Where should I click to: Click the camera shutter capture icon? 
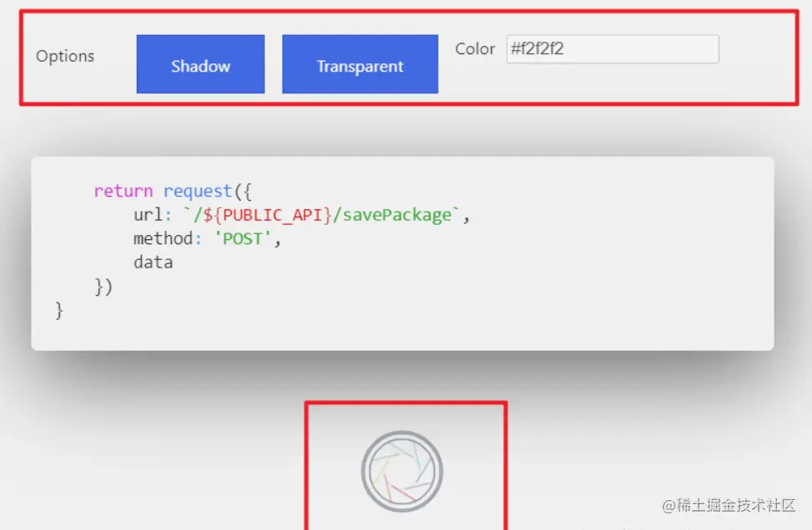tap(402, 472)
